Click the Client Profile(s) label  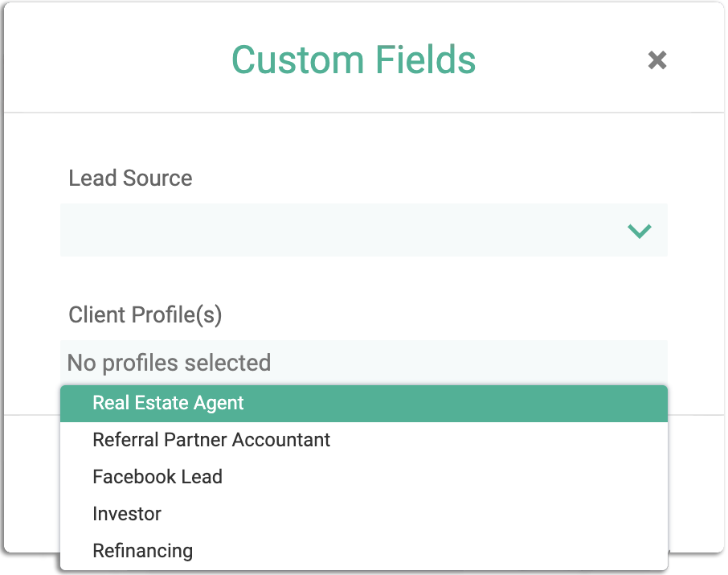click(x=145, y=315)
